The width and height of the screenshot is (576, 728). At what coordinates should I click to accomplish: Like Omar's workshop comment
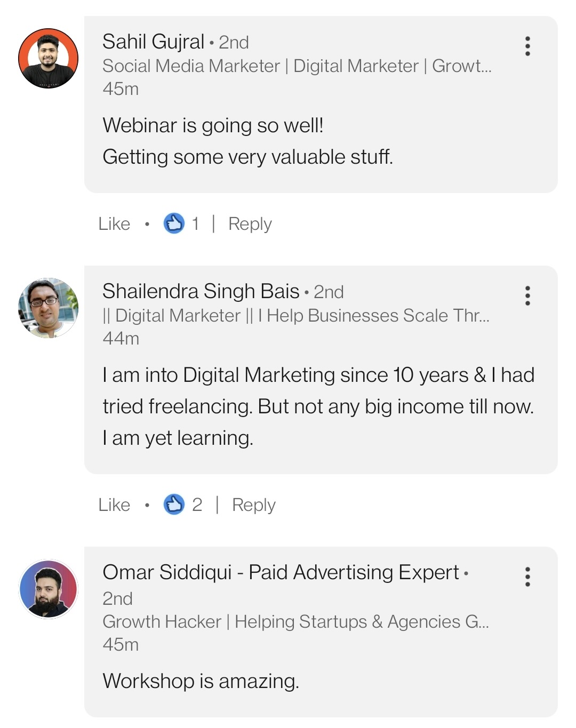pos(114,725)
